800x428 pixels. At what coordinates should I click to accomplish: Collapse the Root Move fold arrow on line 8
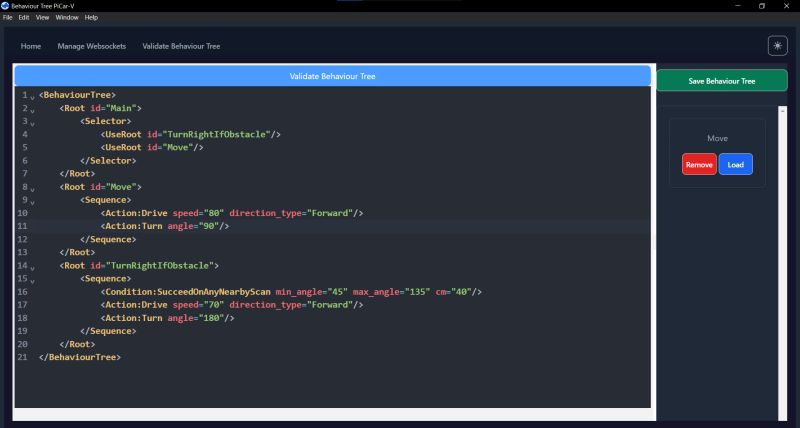coord(32,189)
